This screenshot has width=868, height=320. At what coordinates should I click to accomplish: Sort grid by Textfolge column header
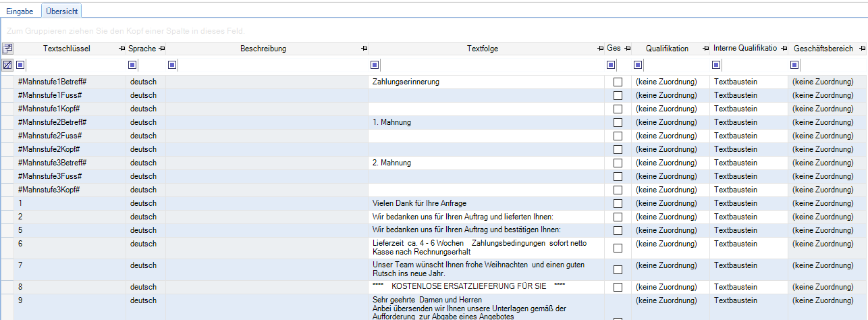482,49
